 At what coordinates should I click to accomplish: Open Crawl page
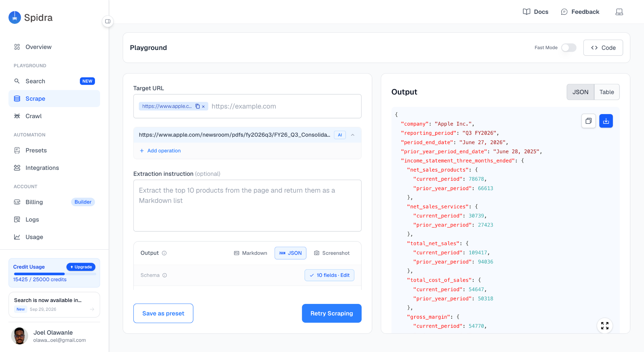coord(54,116)
